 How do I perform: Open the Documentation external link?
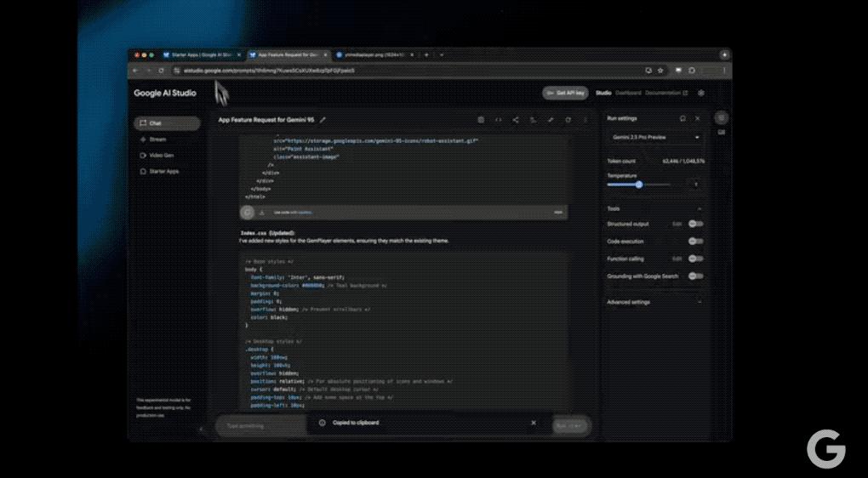pyautogui.click(x=666, y=93)
